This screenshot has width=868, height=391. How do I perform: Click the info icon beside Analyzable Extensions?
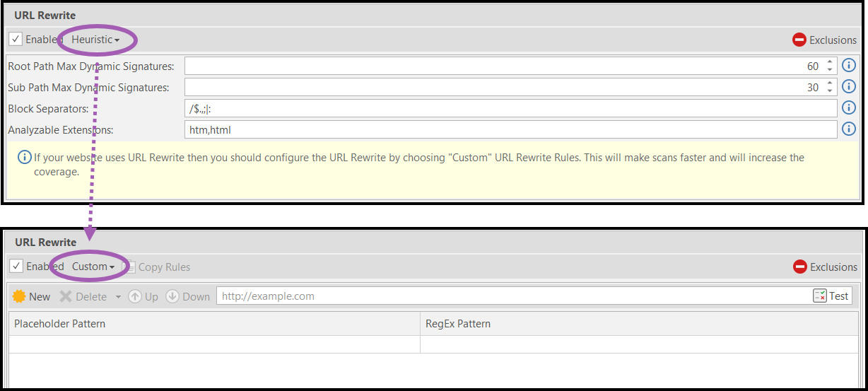click(849, 129)
